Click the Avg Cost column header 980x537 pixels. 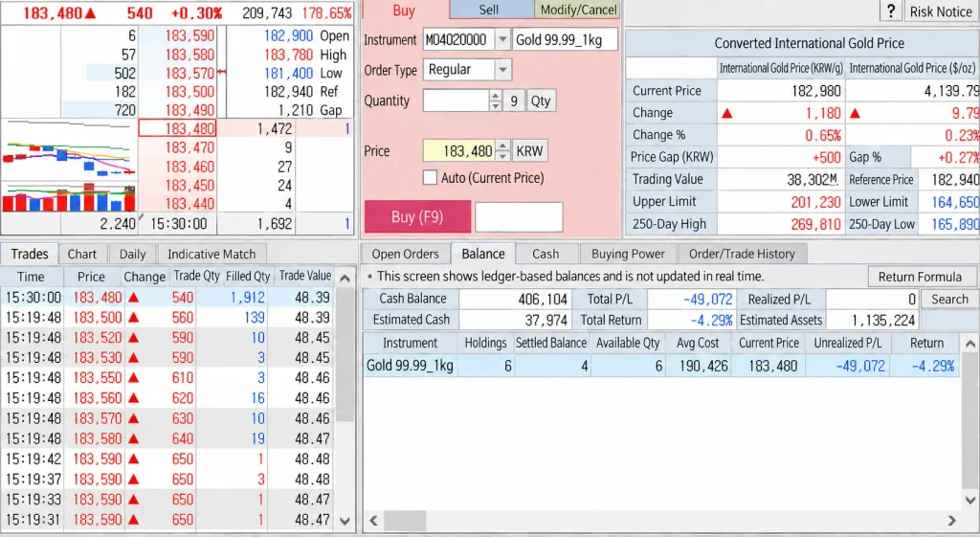pyautogui.click(x=698, y=343)
